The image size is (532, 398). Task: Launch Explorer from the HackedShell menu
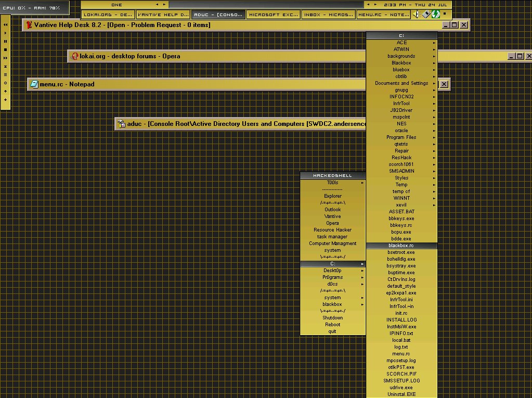point(332,196)
